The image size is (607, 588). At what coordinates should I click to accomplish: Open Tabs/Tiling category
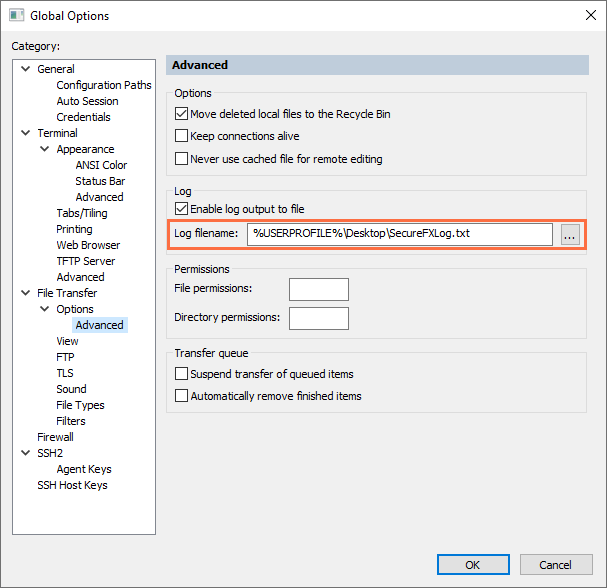tap(82, 213)
